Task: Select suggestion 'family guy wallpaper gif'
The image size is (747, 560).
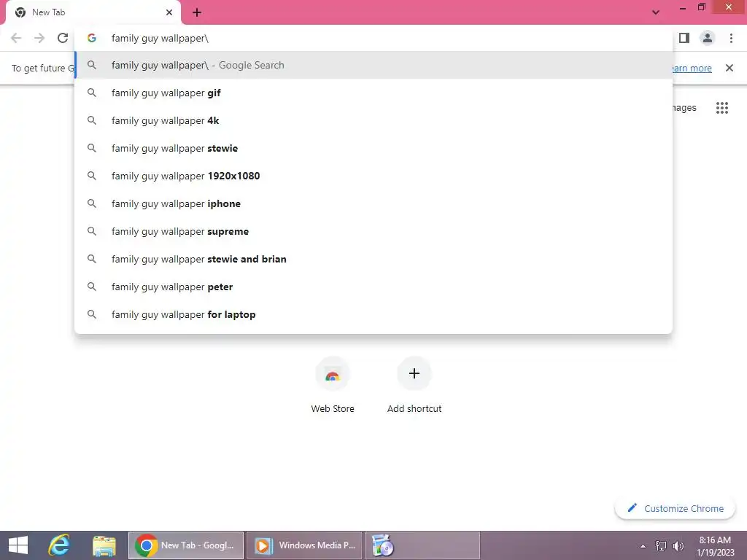Action: pos(373,93)
